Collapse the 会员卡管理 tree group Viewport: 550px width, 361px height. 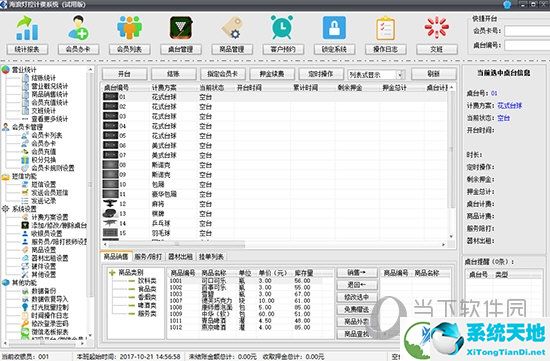point(27,127)
